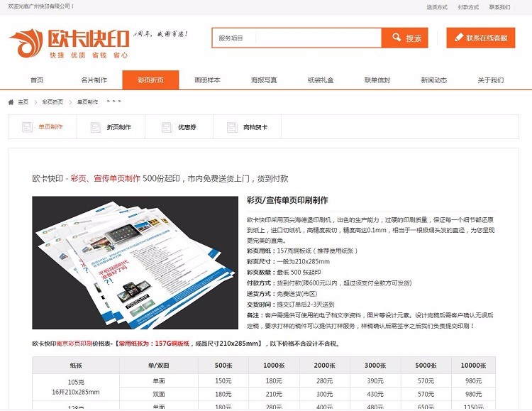This screenshot has width=532, height=411.
Task: Switch to the 优惠券 sub-tab
Action: 179,126
